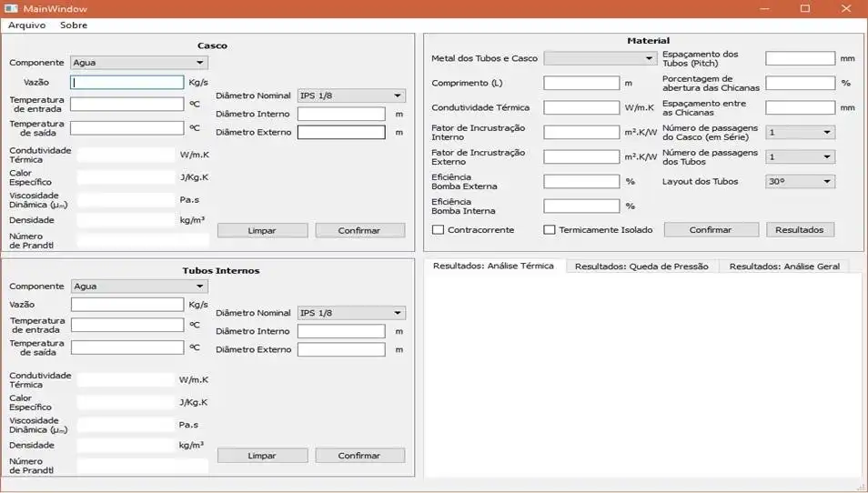Click Confirmar in the Casco panel
Image resolution: width=868 pixels, height=493 pixels.
(359, 231)
